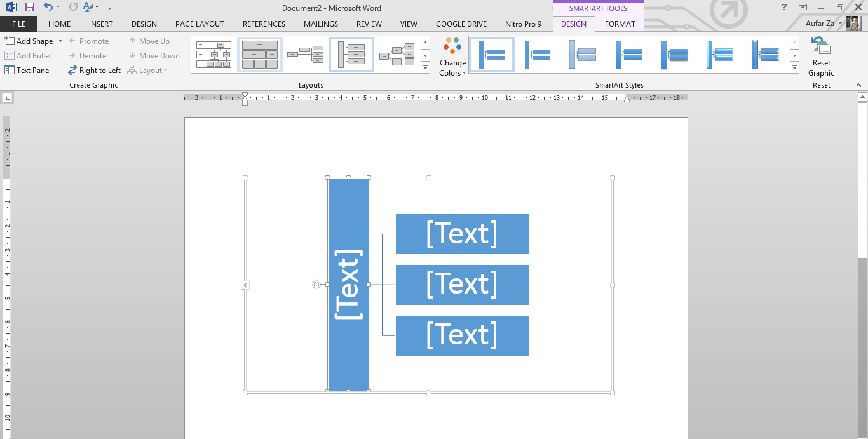Viewport: 868px width, 439px height.
Task: Open the REVIEW tab
Action: click(369, 24)
